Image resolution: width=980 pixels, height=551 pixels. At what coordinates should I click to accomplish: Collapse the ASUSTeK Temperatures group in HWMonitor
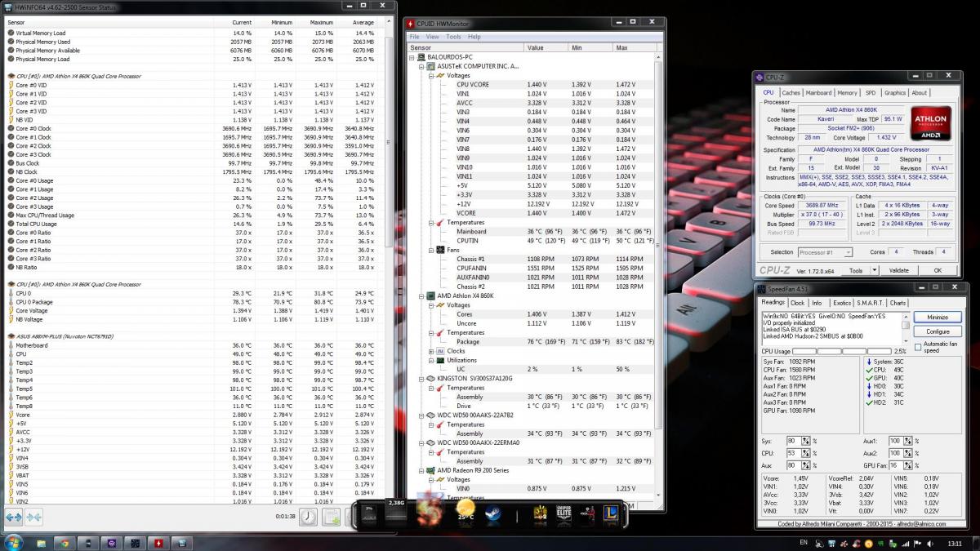[430, 222]
